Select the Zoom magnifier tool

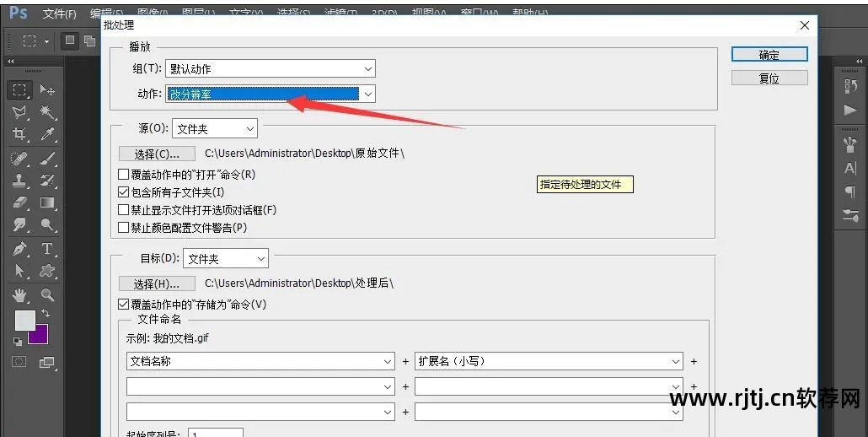pyautogui.click(x=47, y=294)
